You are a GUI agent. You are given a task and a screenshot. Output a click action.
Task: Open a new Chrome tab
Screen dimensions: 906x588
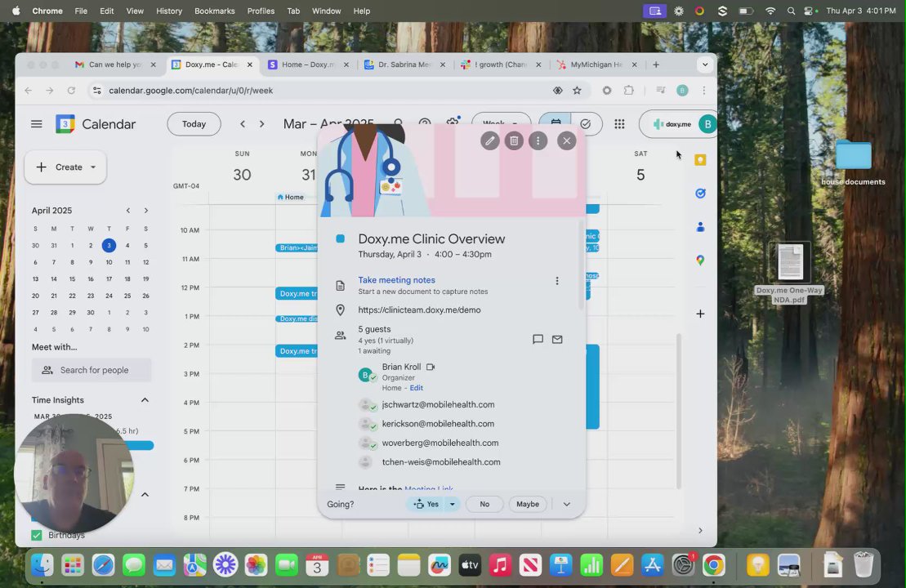(656, 65)
